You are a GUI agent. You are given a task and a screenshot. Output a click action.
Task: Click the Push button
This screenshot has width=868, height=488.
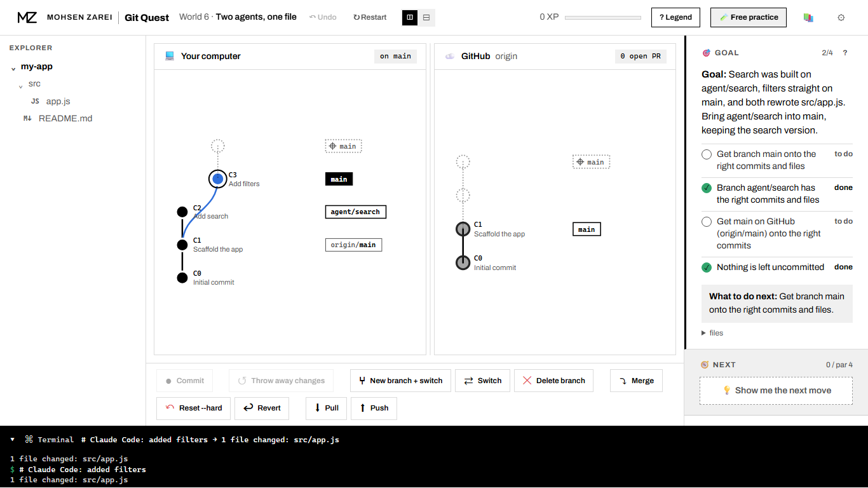click(374, 408)
